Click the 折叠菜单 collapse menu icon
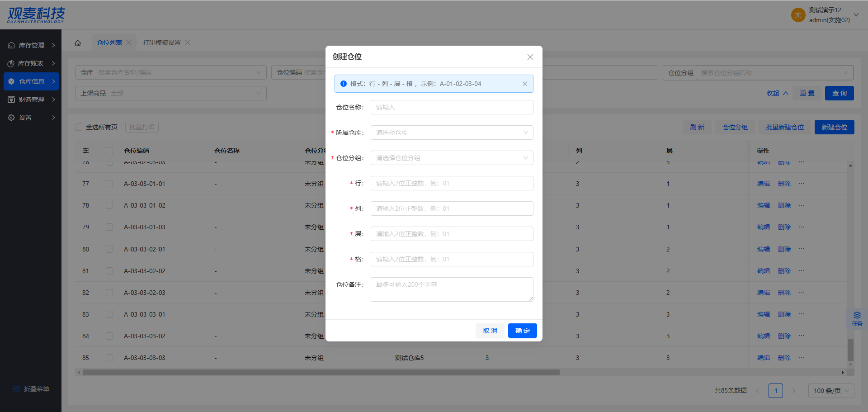The width and height of the screenshot is (868, 412). [16, 389]
